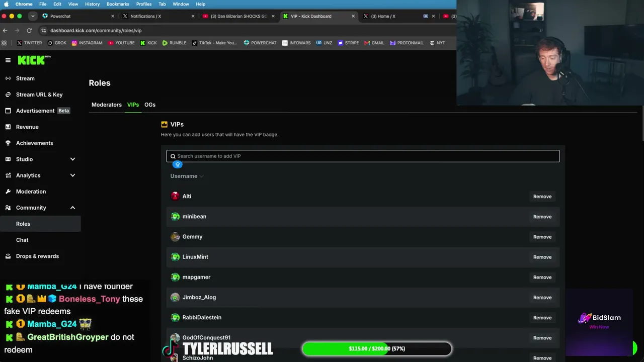Open the YOUTUBE bookmark

click(121, 43)
